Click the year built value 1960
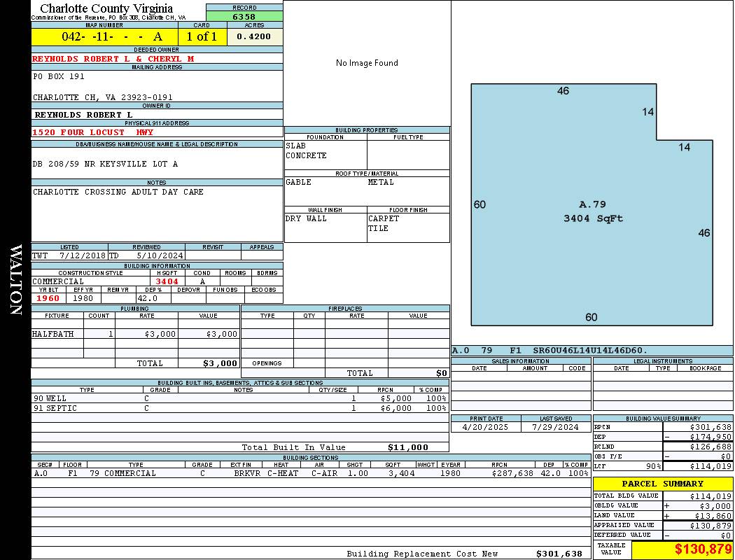Image resolution: width=735 pixels, height=560 pixels. point(48,298)
